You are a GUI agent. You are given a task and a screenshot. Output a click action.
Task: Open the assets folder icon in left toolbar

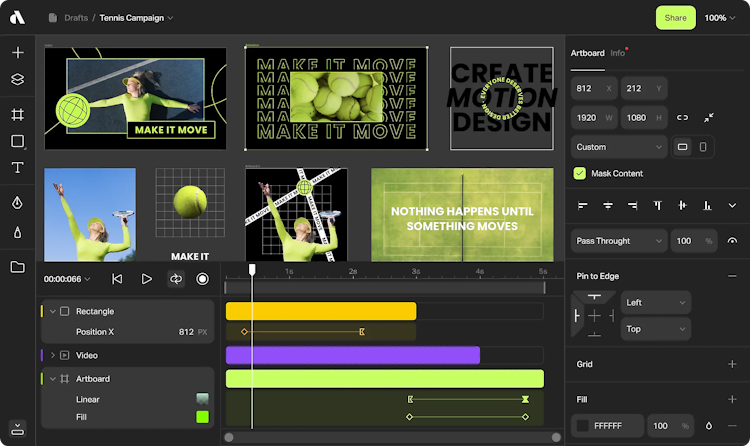click(x=18, y=267)
